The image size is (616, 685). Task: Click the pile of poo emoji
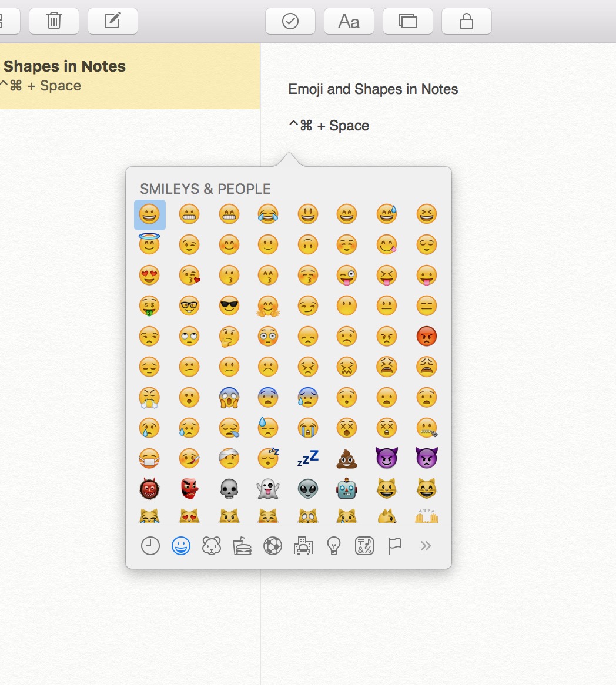click(x=347, y=458)
